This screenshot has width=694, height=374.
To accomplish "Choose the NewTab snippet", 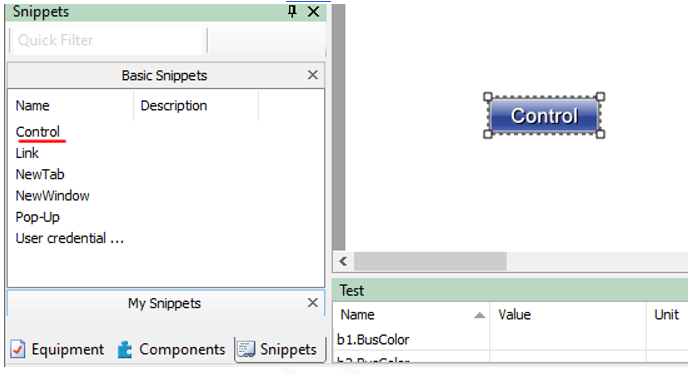I will click(40, 174).
